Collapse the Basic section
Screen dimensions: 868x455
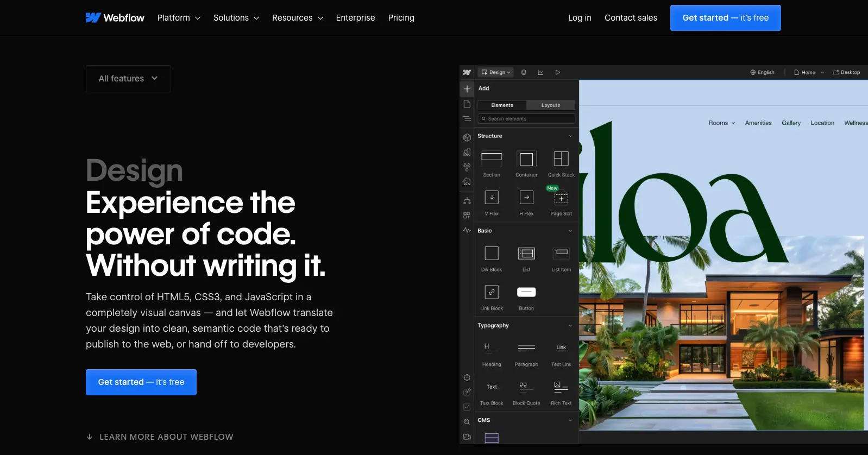570,231
